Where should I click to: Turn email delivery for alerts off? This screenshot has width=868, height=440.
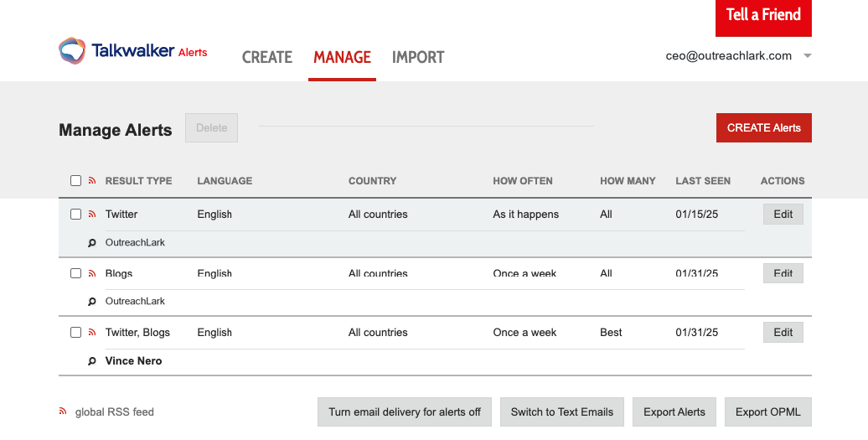(x=405, y=412)
